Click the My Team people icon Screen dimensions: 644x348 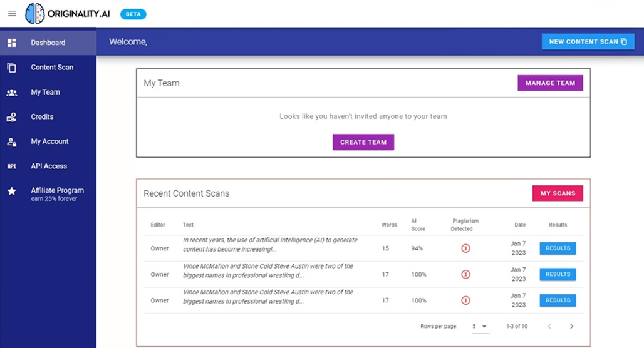12,93
